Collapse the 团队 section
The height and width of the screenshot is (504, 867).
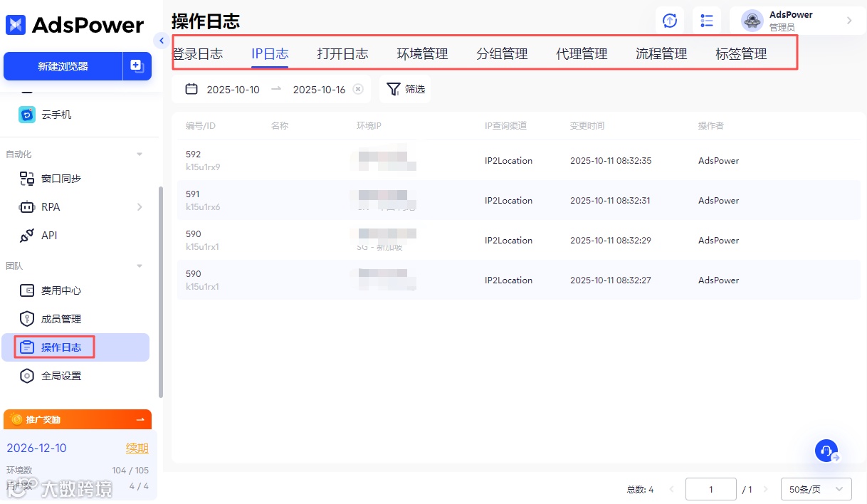pyautogui.click(x=140, y=266)
